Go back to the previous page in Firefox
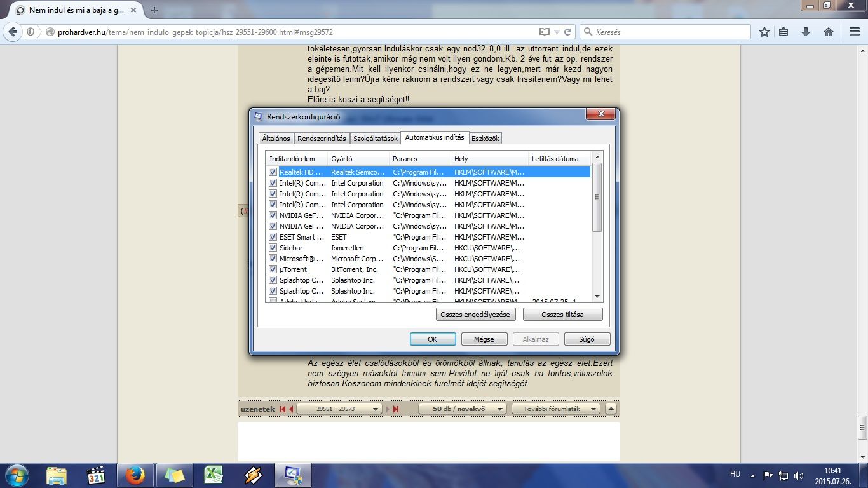The image size is (868, 488). [13, 32]
